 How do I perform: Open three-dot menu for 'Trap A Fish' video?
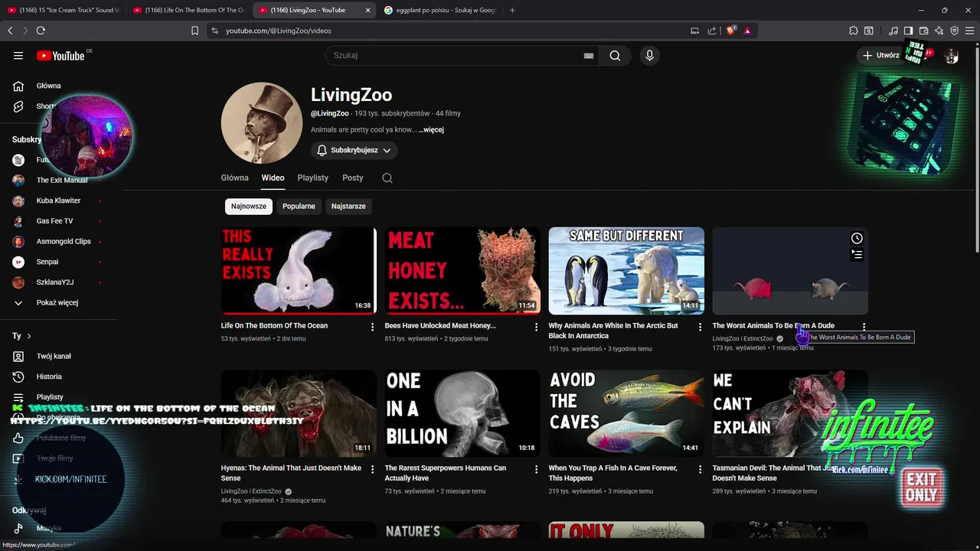[700, 469]
